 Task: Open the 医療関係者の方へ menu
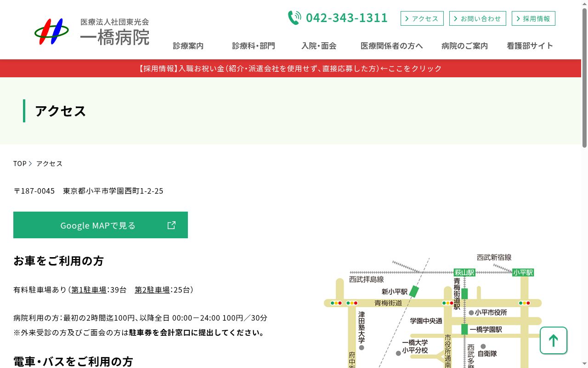(392, 46)
